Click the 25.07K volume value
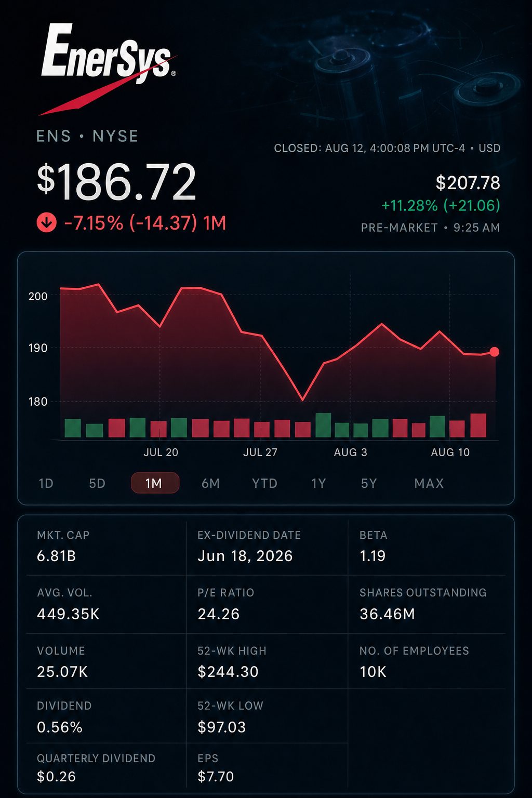The height and width of the screenshot is (798, 532). coord(62,672)
